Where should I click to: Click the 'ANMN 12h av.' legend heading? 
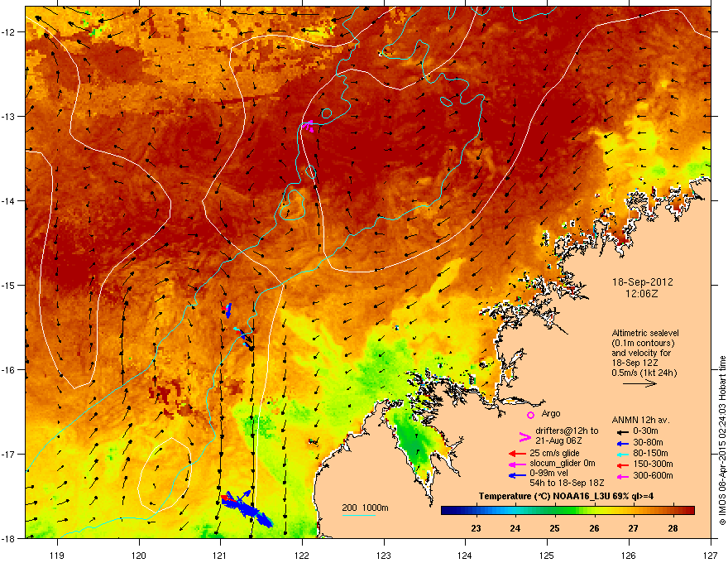(x=640, y=420)
